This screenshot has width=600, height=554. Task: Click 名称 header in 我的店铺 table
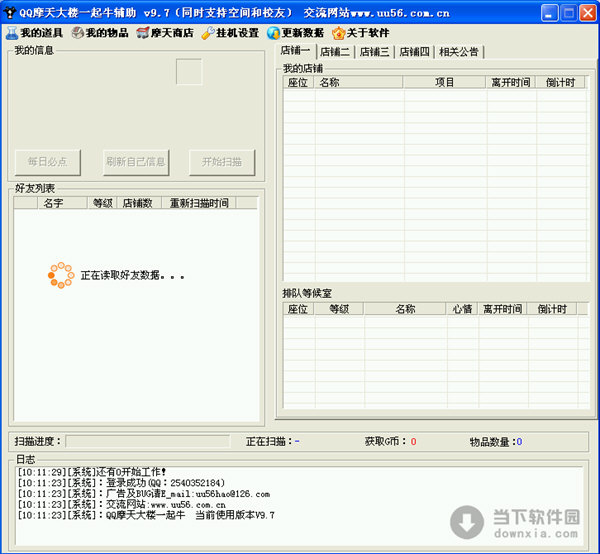click(358, 82)
